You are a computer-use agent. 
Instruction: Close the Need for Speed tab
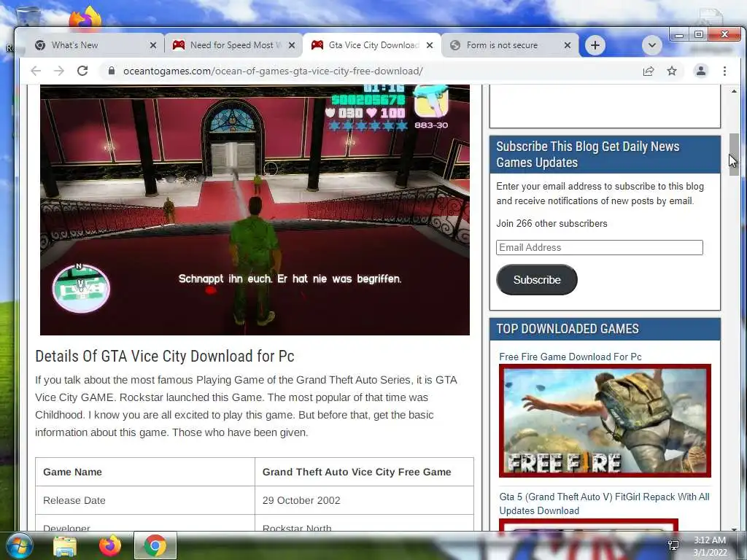click(x=292, y=45)
